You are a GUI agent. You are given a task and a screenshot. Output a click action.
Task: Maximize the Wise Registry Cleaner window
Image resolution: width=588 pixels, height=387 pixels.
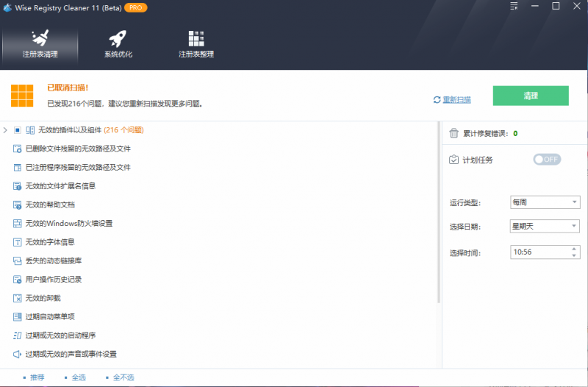point(556,7)
